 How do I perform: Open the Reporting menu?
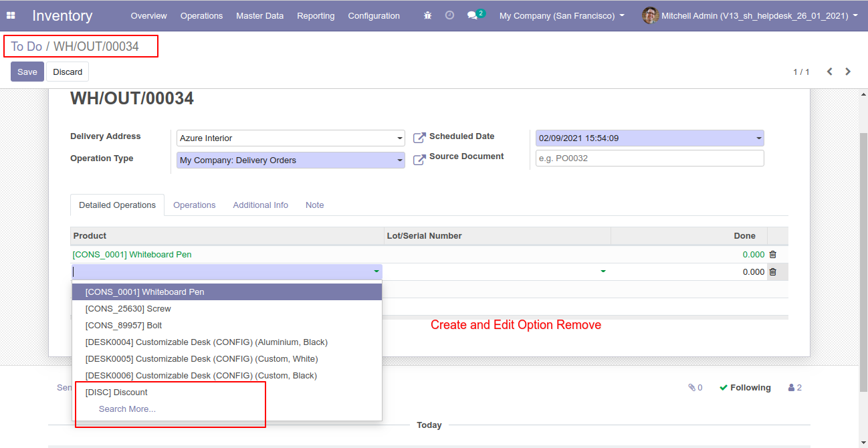point(316,15)
